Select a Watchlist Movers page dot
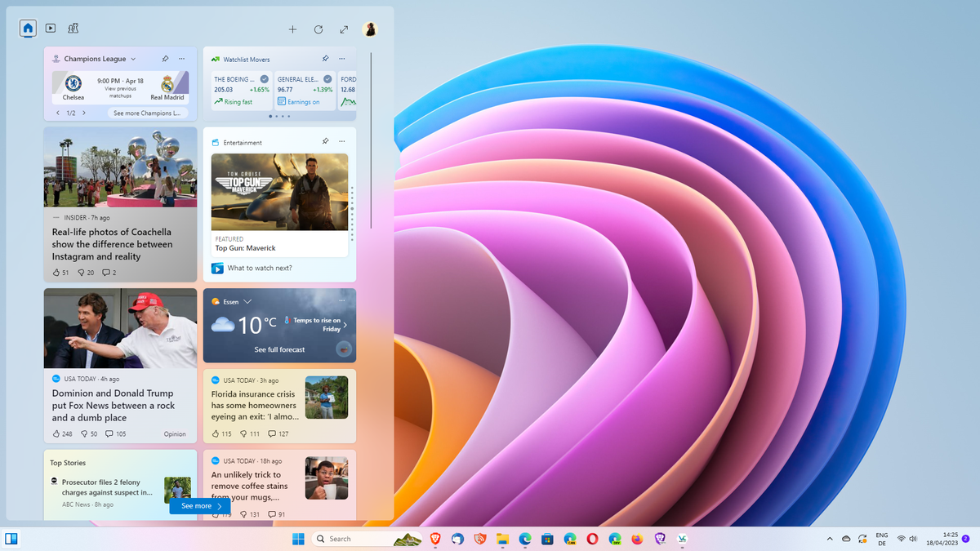The width and height of the screenshot is (980, 551). pyautogui.click(x=279, y=116)
